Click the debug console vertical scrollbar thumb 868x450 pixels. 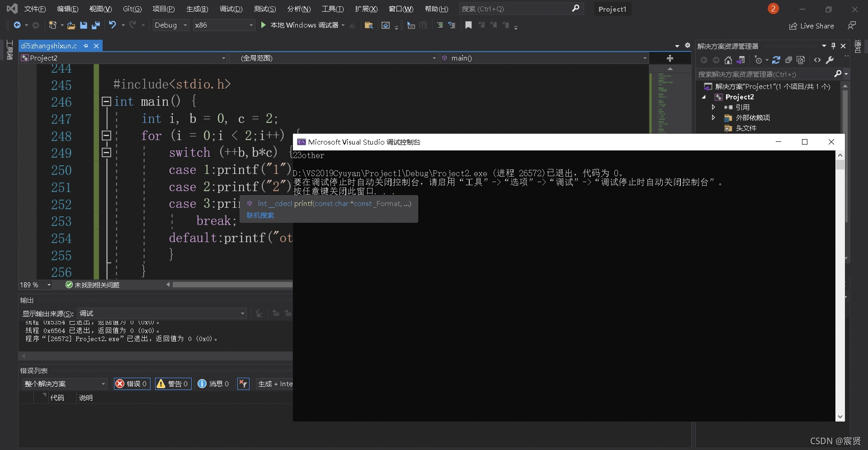pos(840,164)
